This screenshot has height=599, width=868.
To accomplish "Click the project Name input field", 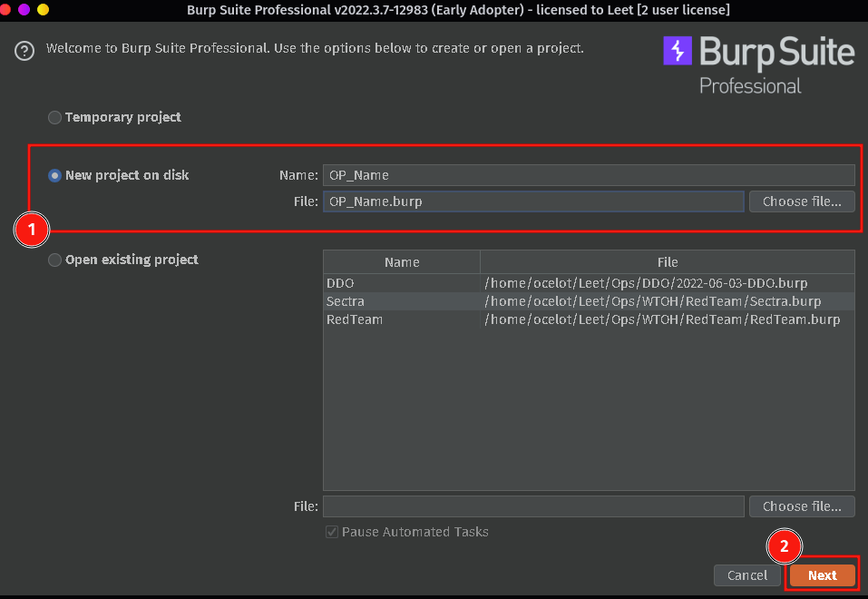I will pos(589,175).
